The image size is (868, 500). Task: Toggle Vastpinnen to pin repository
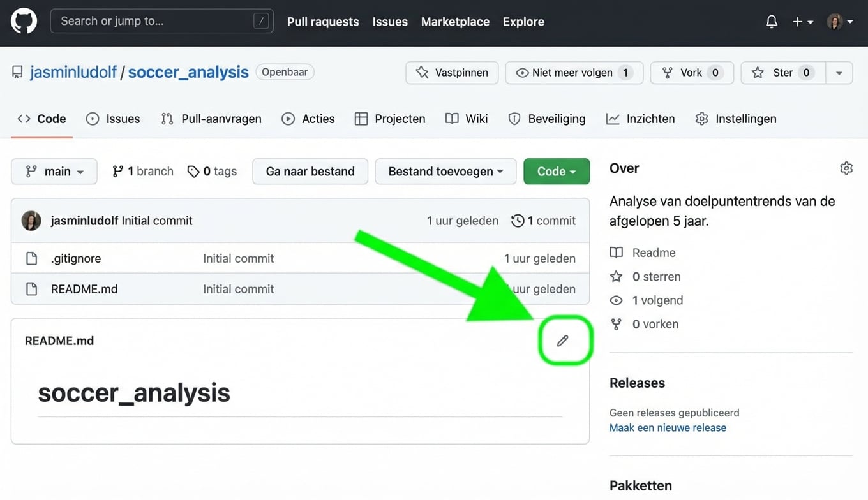pyautogui.click(x=451, y=73)
